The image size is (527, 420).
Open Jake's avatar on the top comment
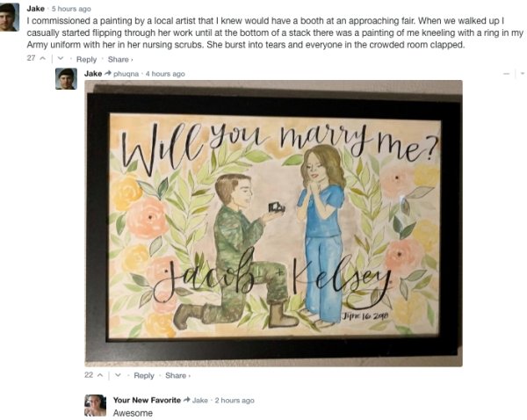coord(9,18)
